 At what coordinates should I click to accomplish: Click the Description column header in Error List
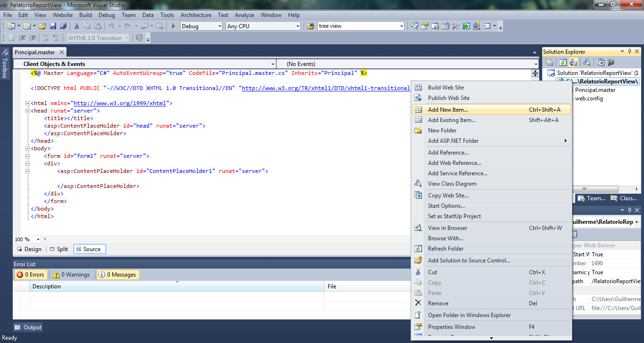point(177,286)
